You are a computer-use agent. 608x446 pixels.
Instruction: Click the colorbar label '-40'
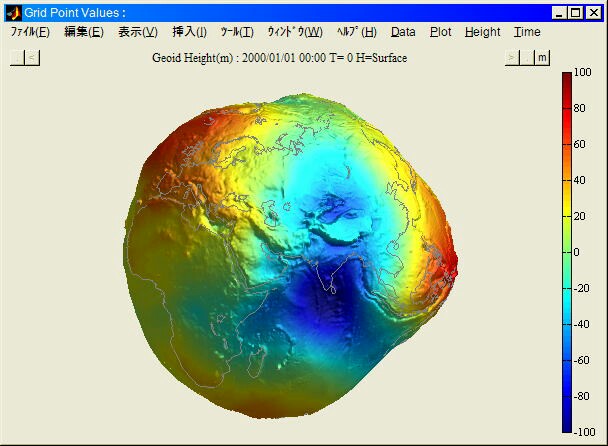click(581, 324)
